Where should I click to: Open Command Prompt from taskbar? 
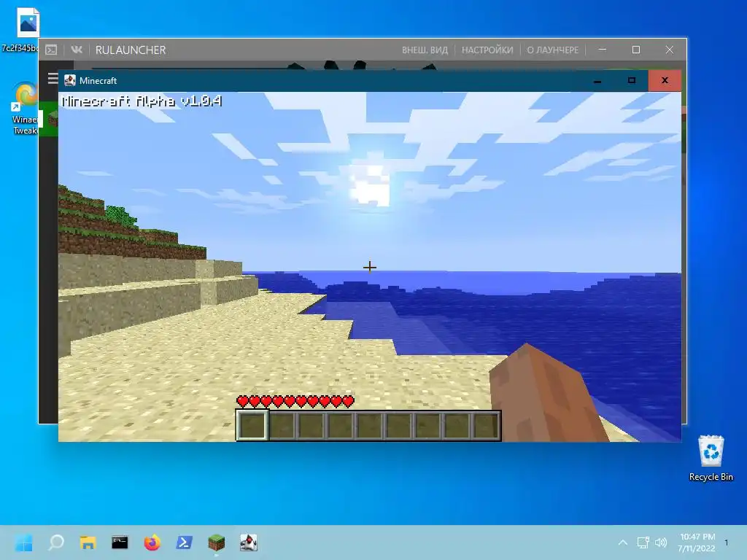tap(120, 542)
